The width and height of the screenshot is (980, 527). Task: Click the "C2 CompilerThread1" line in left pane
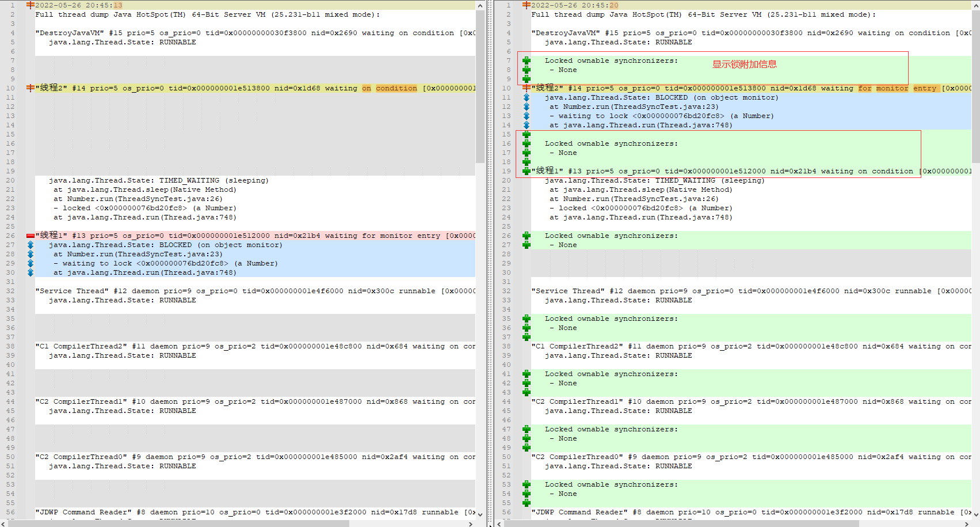click(255, 401)
